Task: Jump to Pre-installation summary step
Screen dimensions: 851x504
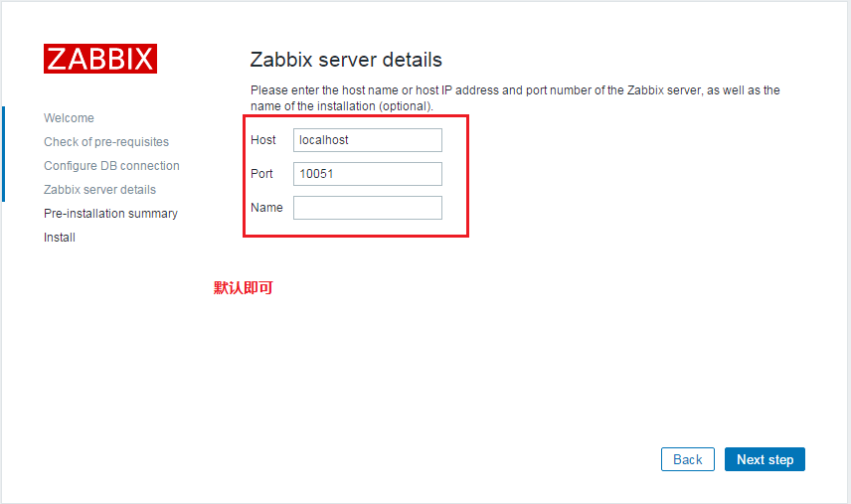Action: pyautogui.click(x=110, y=214)
